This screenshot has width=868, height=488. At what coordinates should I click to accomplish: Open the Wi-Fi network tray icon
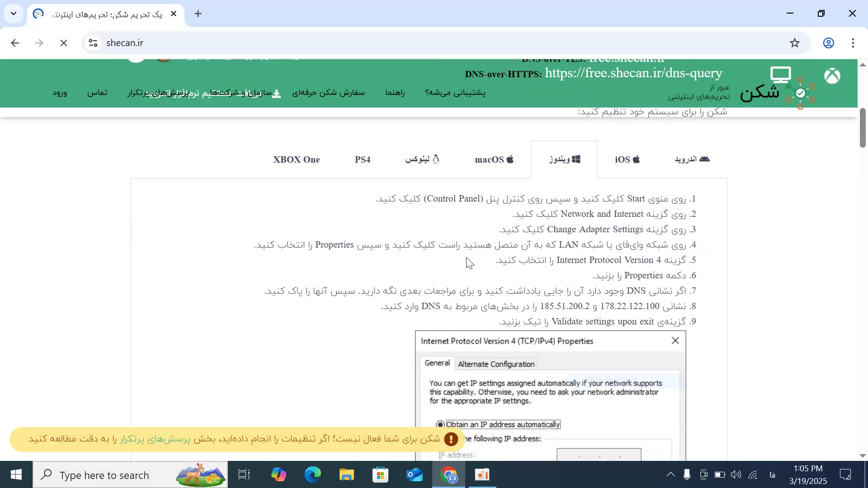(x=753, y=474)
